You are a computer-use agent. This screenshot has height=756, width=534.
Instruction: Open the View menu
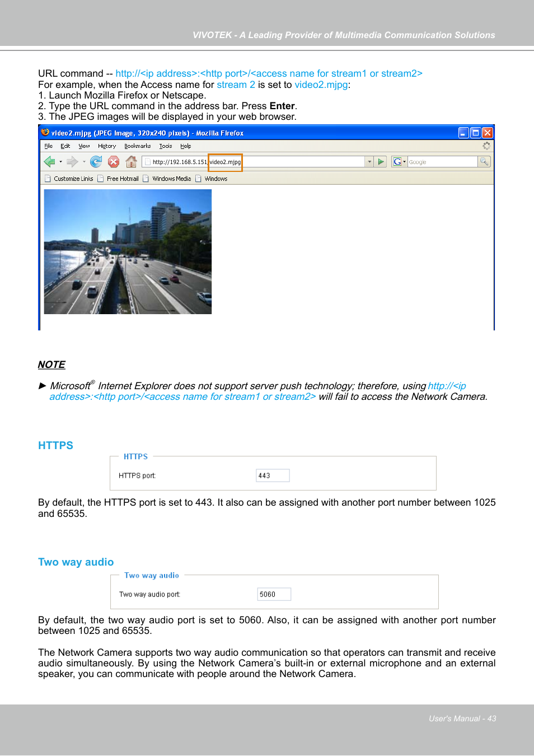pyautogui.click(x=84, y=146)
